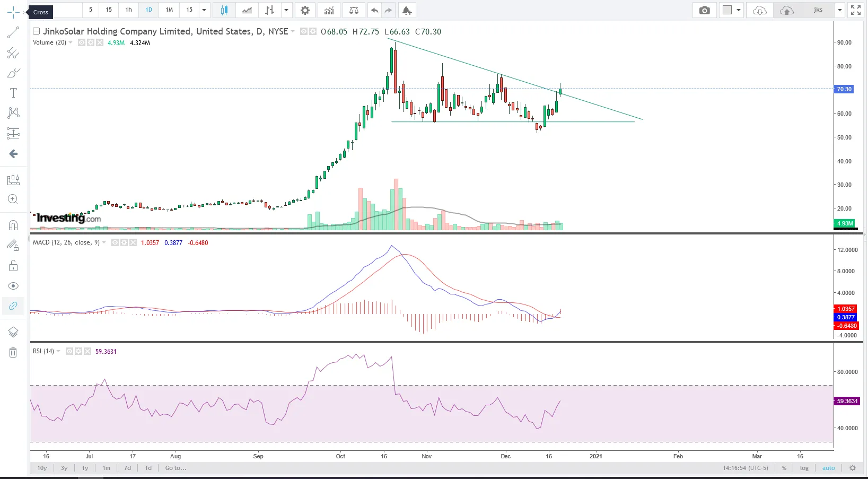Open MACD indicator settings

click(x=124, y=242)
